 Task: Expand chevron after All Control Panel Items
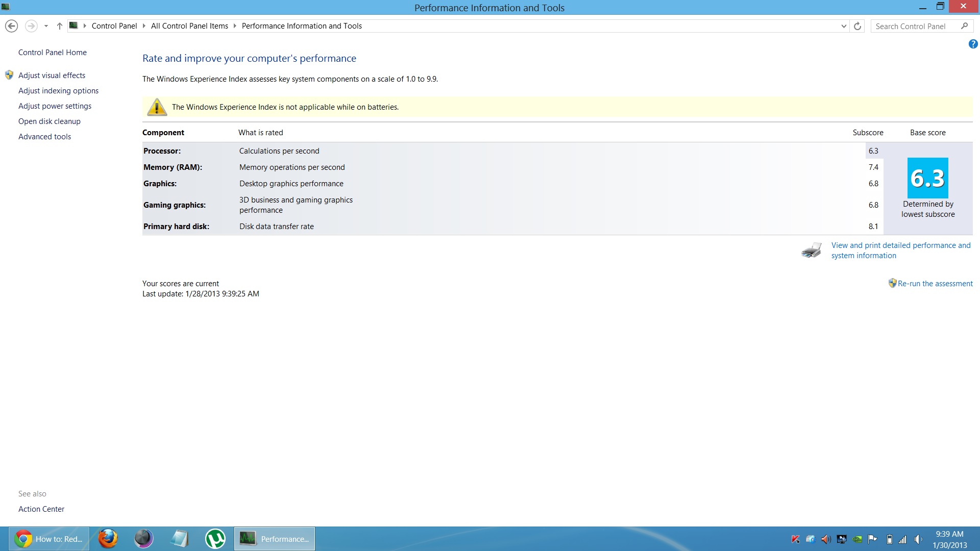click(235, 26)
